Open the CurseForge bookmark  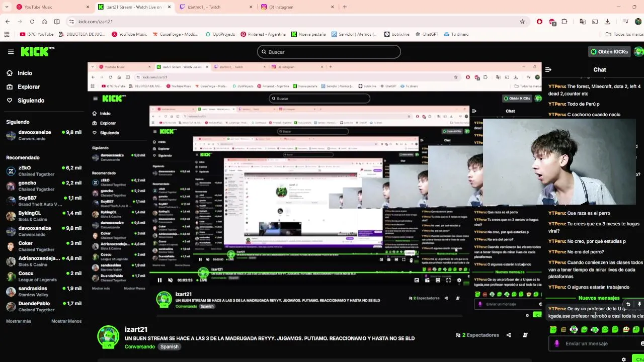point(176,34)
